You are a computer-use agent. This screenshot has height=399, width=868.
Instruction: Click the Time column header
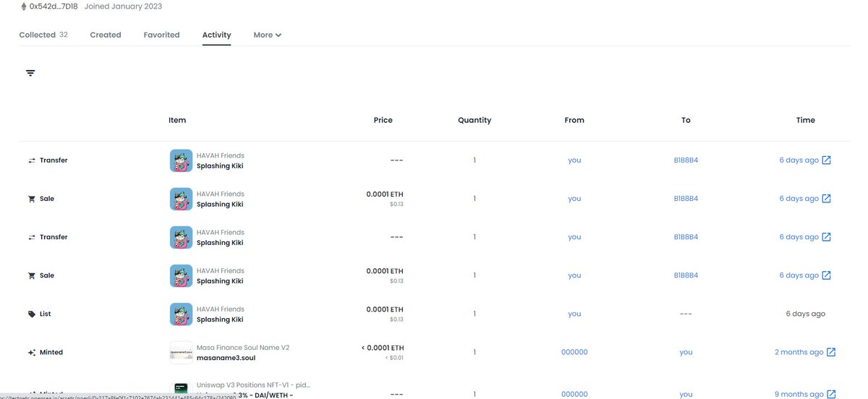coord(806,120)
